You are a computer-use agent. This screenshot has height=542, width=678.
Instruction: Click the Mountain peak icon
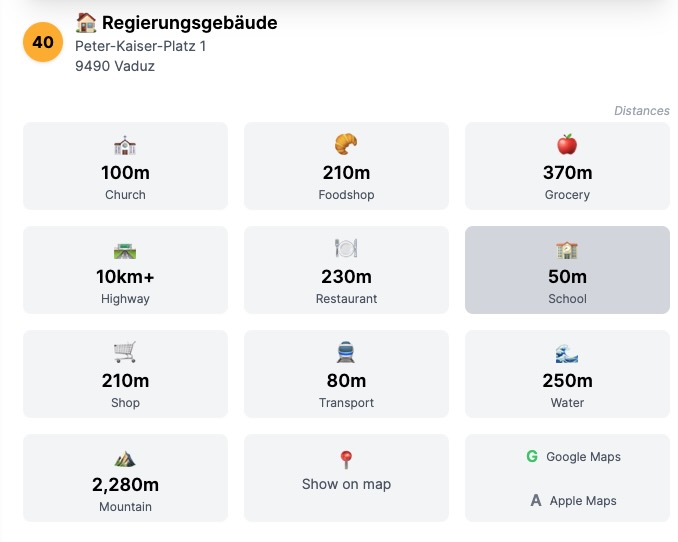coord(125,459)
